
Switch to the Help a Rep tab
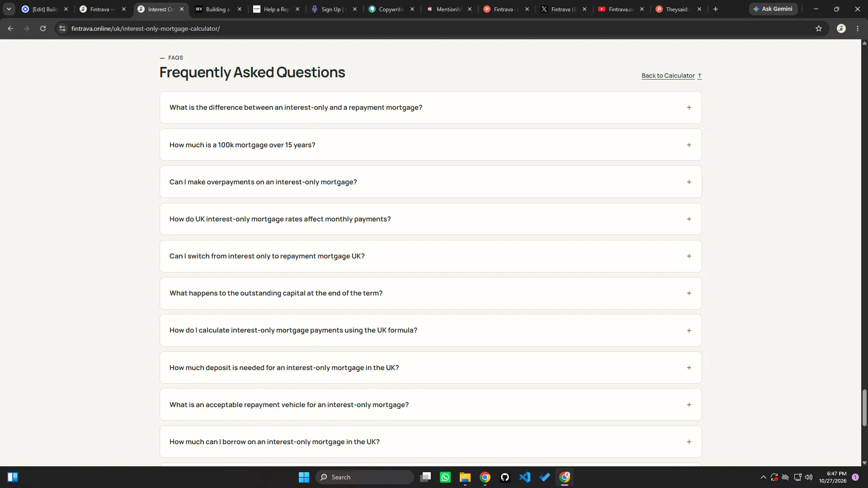click(276, 9)
